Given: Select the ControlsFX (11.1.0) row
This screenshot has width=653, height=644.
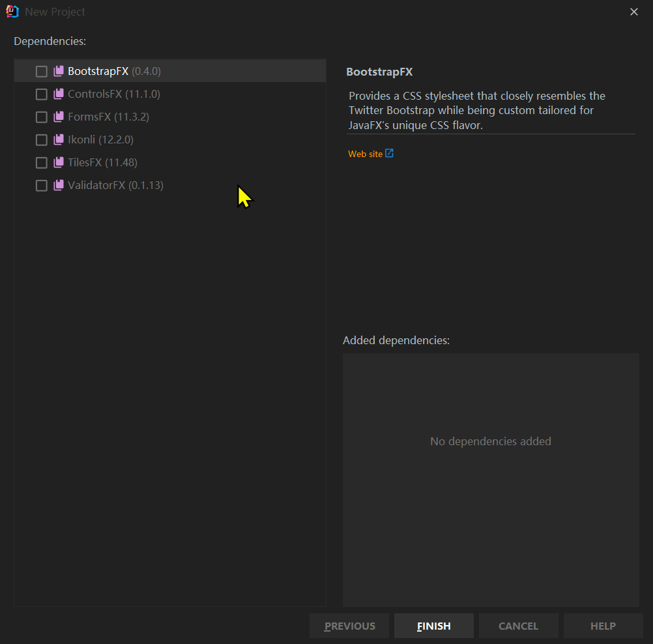Looking at the screenshot, I should [x=170, y=94].
